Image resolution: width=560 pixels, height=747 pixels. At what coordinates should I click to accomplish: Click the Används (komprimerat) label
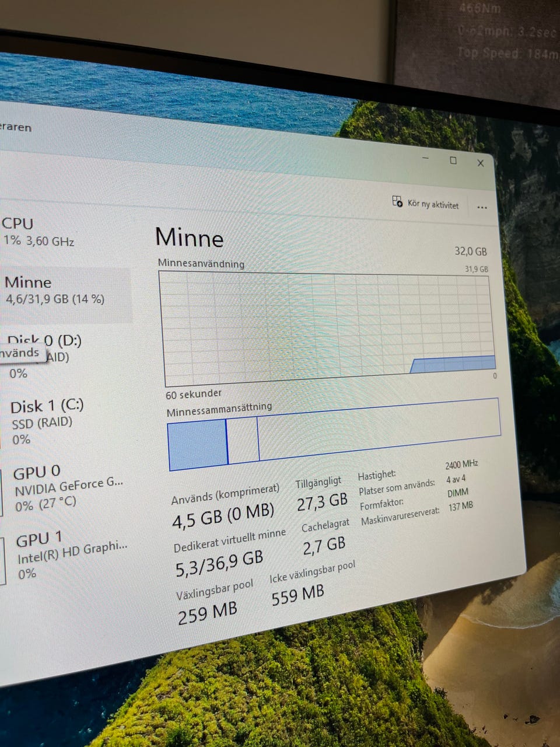coord(225,494)
